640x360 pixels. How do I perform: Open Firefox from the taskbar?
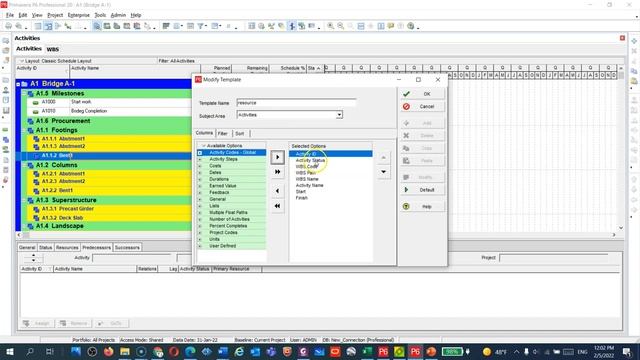[109, 351]
